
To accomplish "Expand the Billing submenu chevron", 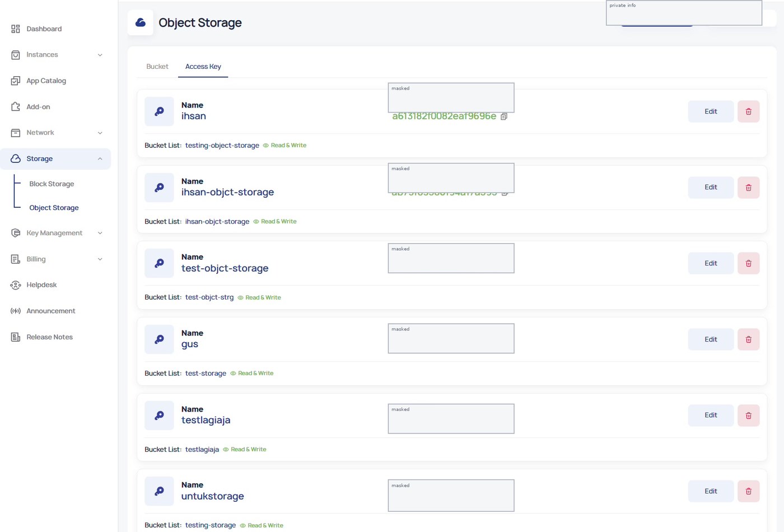I will pos(100,259).
